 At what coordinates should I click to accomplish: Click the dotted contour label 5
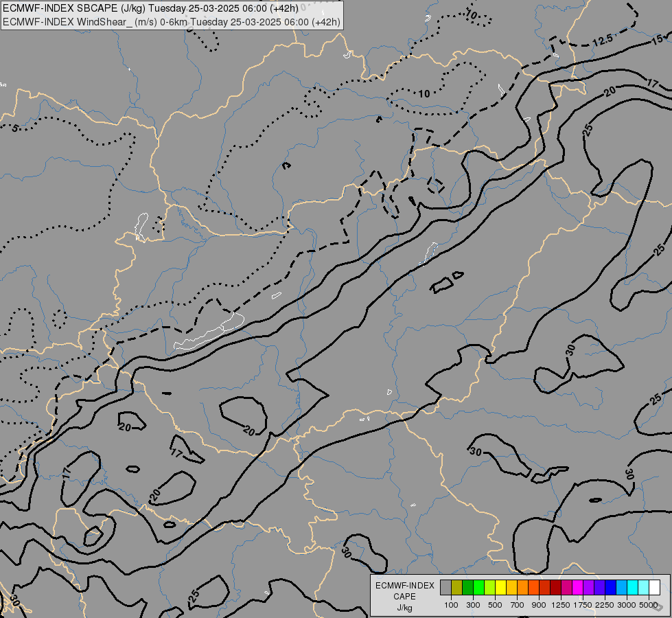(x=15, y=128)
